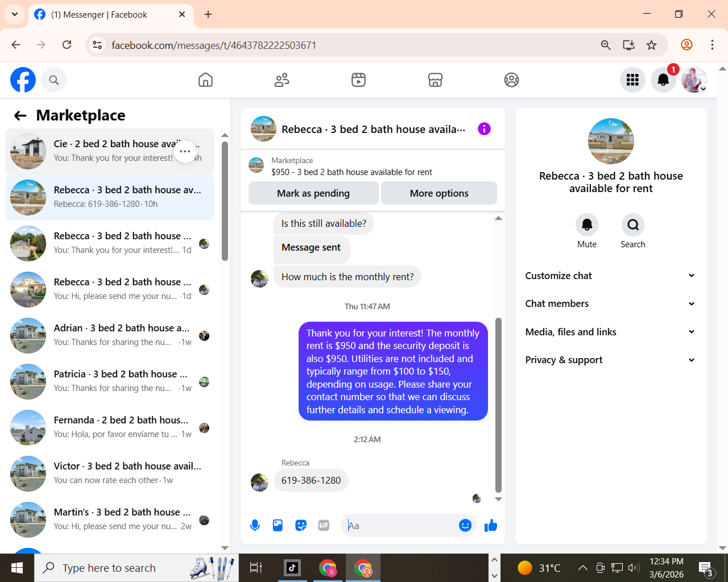Open the three-dot options on Cie conversation

tap(185, 151)
